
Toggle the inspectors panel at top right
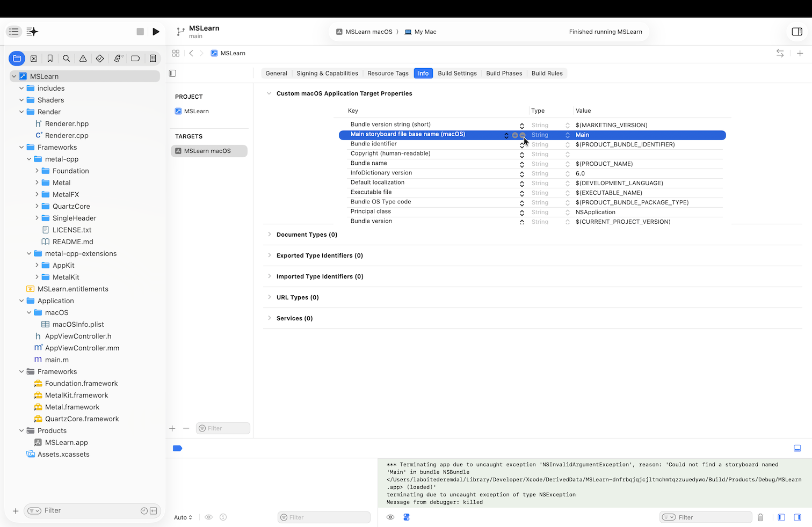point(797,32)
